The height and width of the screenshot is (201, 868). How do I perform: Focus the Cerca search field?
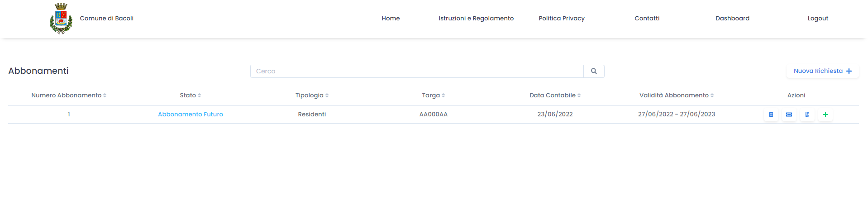click(x=417, y=71)
